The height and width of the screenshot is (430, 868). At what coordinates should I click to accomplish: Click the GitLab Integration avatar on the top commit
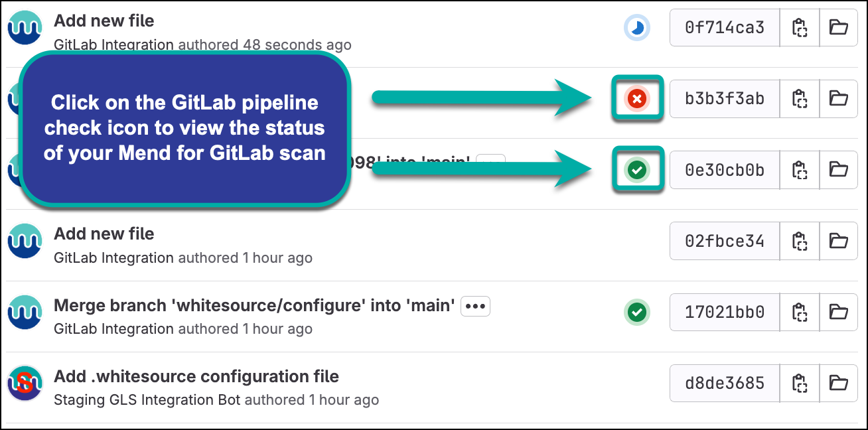coord(25,28)
